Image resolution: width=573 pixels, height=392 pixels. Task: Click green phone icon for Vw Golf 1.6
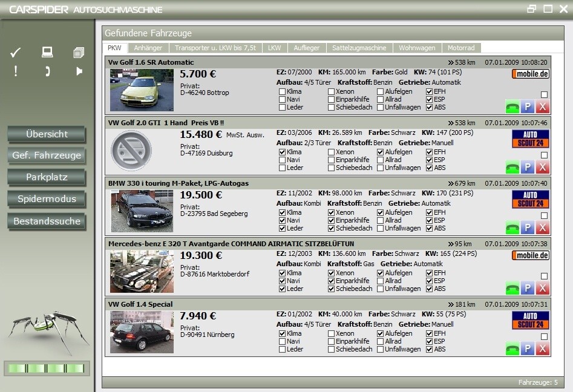point(512,106)
